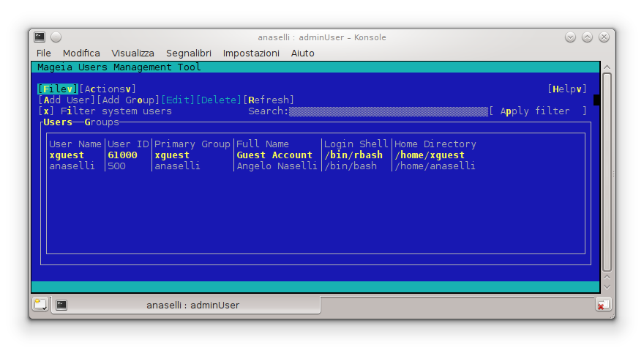Screen dimensions: 644x348
Task: Click the Konsole terminal icon in title bar
Action: point(40,37)
